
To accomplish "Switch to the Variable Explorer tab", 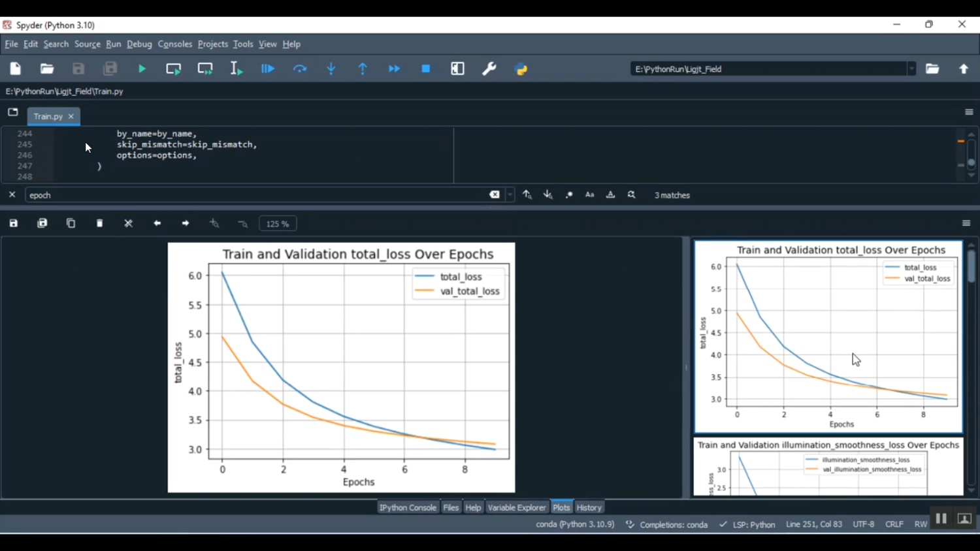I will (x=516, y=507).
